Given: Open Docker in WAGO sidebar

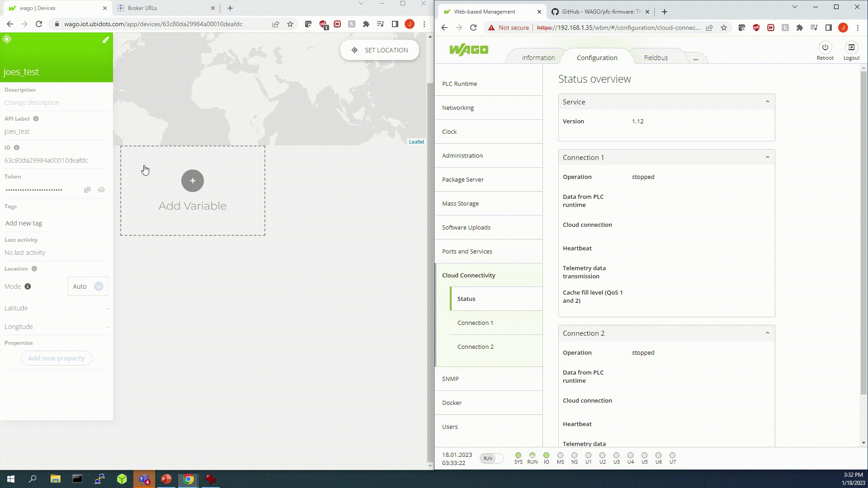Looking at the screenshot, I should click(x=489, y=403).
